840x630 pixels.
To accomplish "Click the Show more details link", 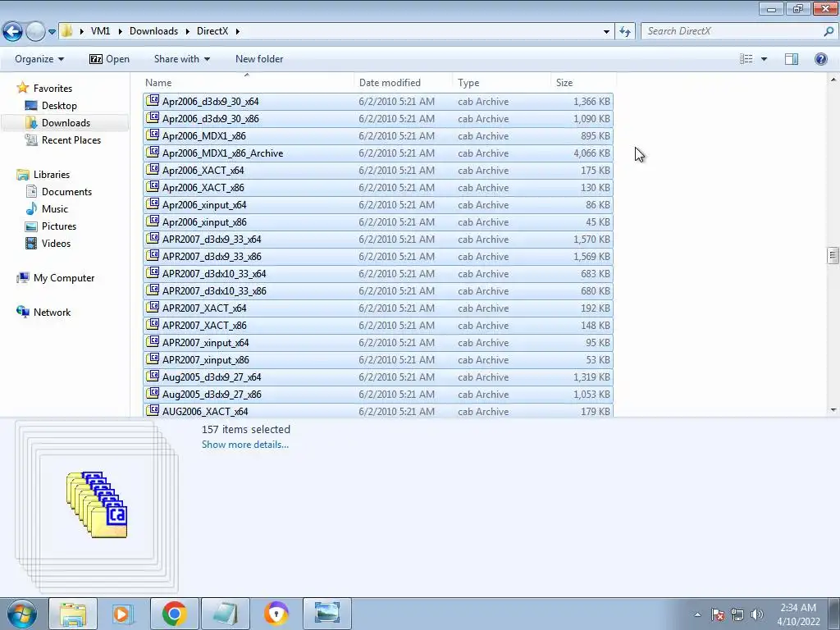I will [244, 445].
